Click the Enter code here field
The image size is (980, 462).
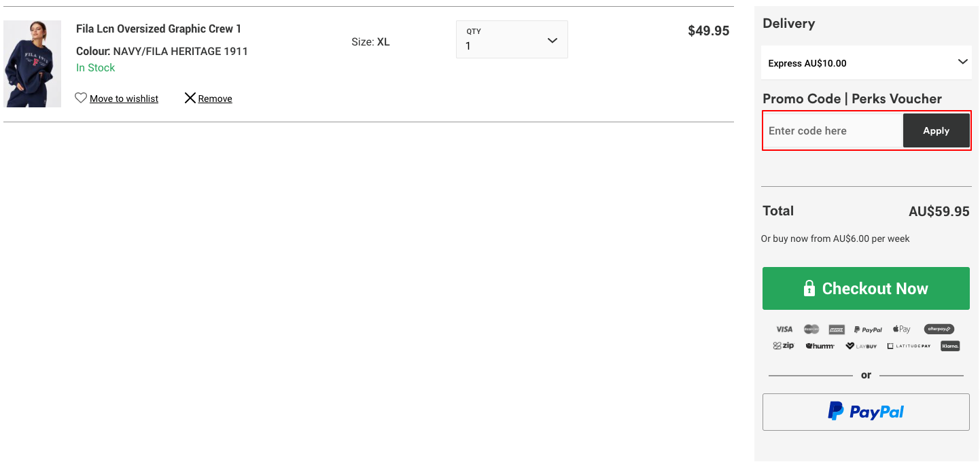(829, 130)
